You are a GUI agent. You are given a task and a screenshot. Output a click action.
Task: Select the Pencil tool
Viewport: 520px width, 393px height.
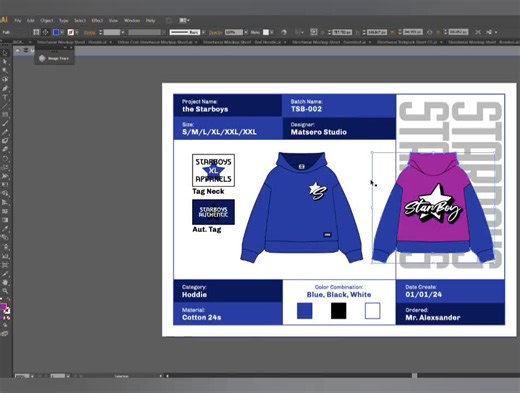pyautogui.click(x=5, y=132)
